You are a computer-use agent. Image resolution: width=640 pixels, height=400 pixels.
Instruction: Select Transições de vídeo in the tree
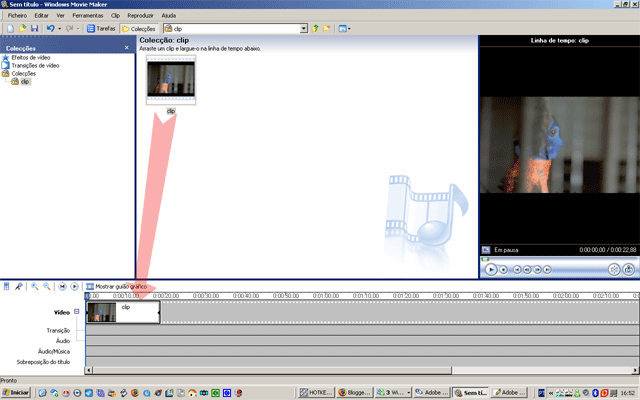pyautogui.click(x=35, y=65)
